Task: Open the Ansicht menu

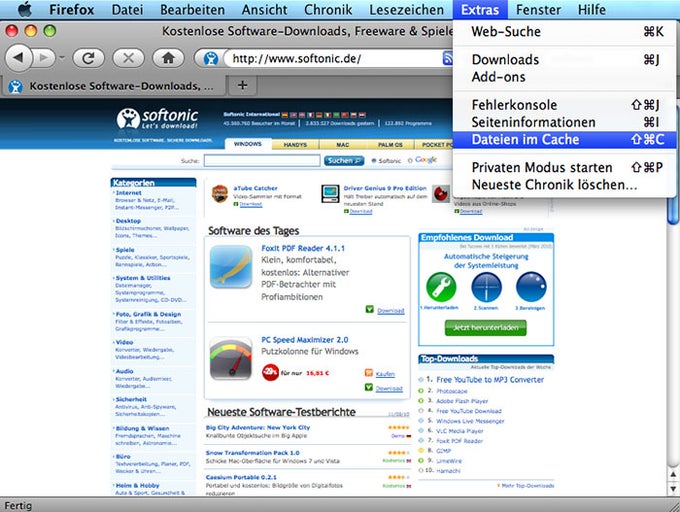Action: 265,10
